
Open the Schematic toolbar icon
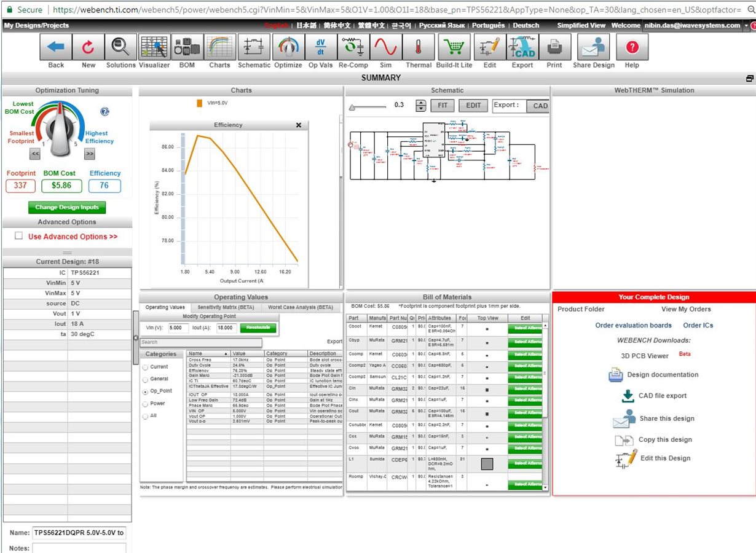pos(253,47)
